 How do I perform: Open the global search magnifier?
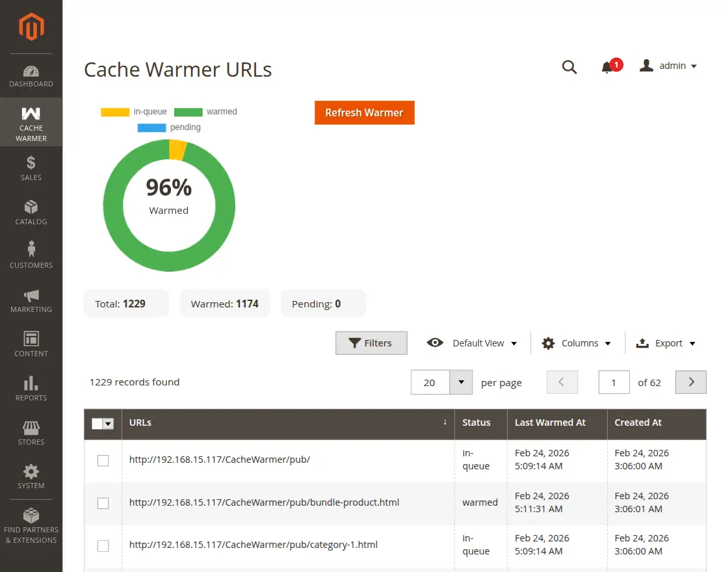569,67
